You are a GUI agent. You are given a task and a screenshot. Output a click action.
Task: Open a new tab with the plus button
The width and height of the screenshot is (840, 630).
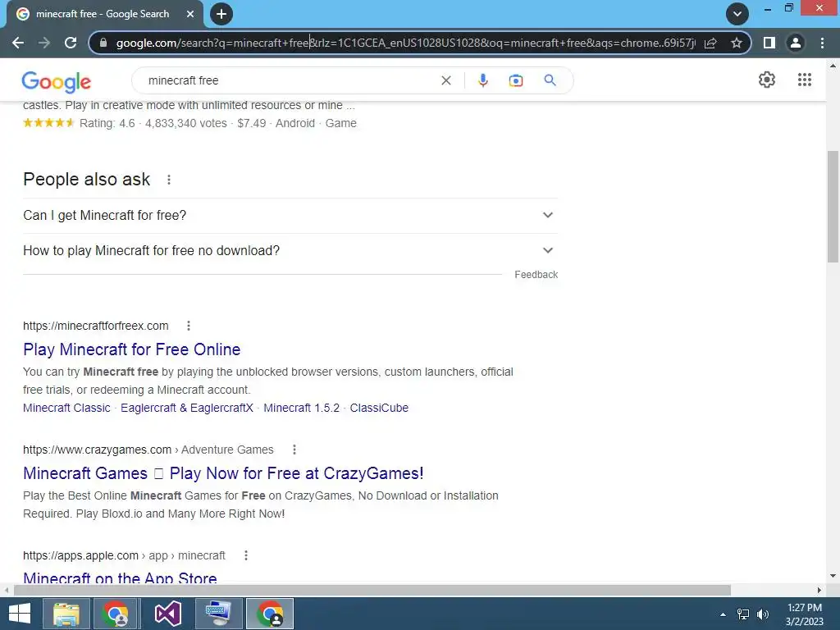click(221, 14)
